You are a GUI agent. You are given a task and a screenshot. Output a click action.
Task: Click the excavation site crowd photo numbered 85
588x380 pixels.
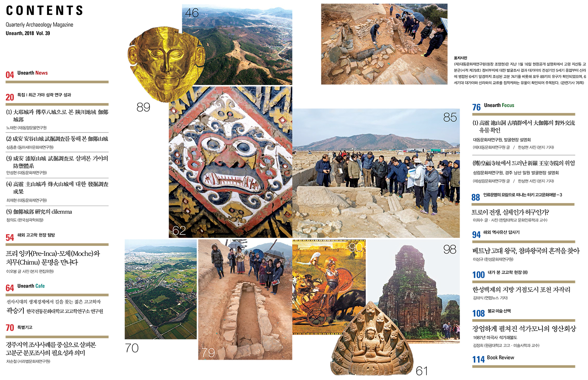(x=376, y=173)
